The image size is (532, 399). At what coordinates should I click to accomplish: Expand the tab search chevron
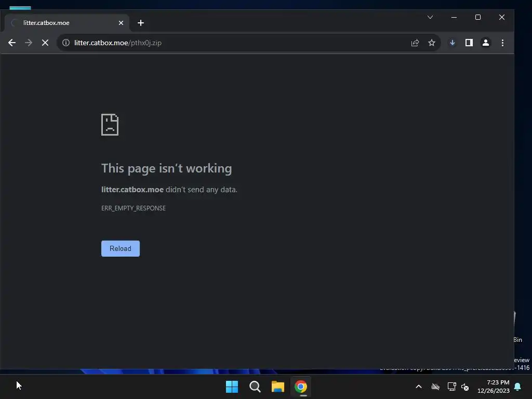point(430,17)
